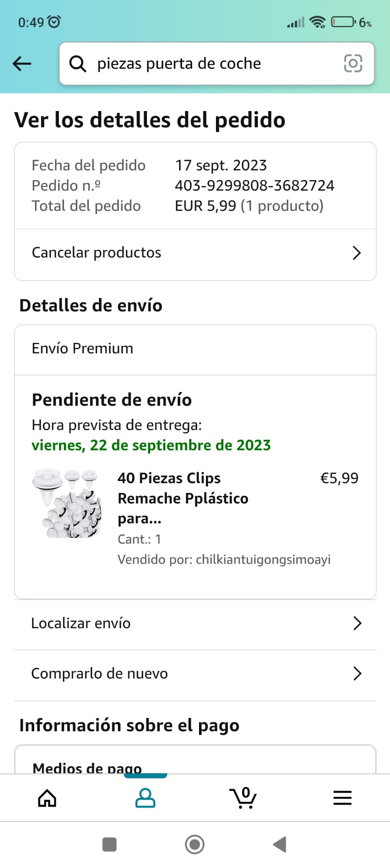
Task: Open the 40 Piezas Clips product title
Action: [x=183, y=498]
